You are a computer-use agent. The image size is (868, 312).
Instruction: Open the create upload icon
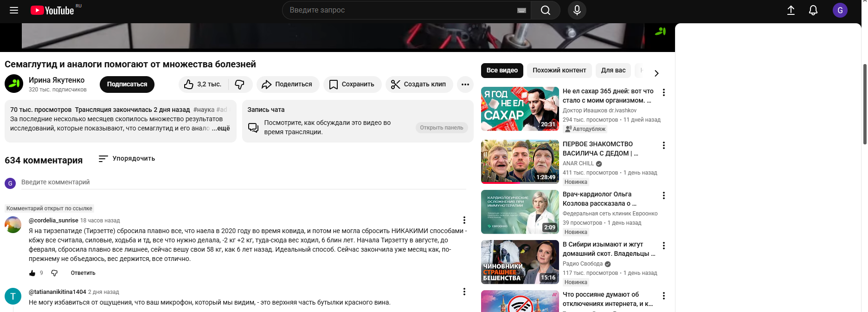(791, 10)
